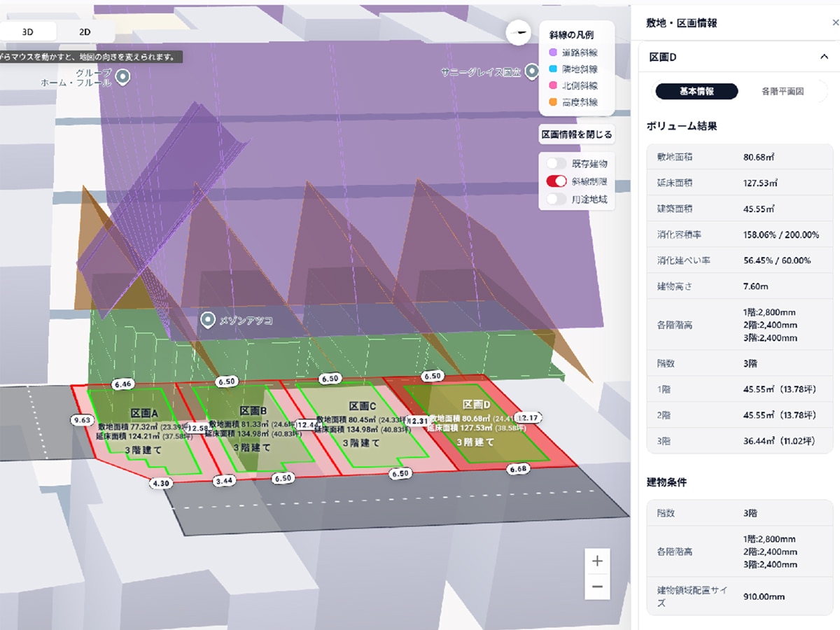Viewport: 840px width, 630px height.
Task: Enable the 既存建物 toggle
Action: click(x=557, y=164)
